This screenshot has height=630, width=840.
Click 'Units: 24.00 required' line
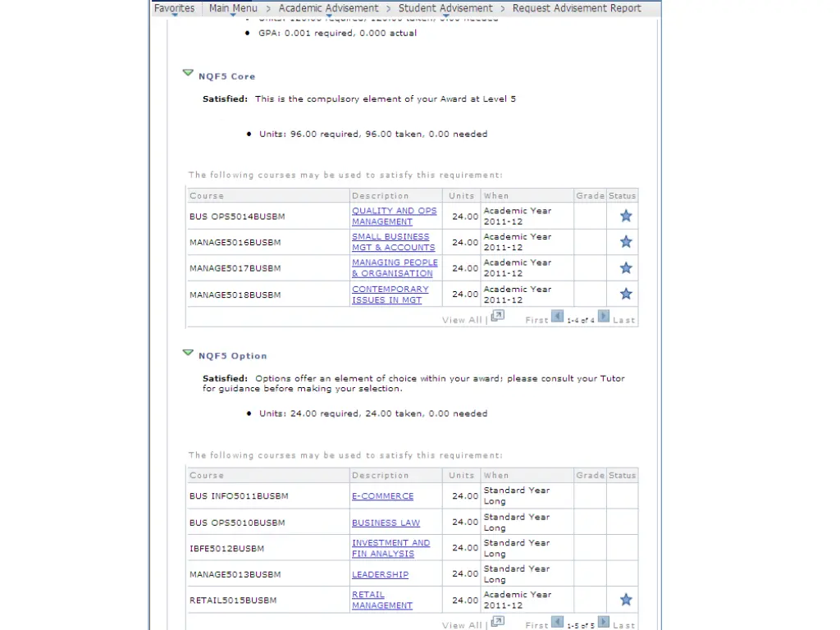click(x=373, y=413)
